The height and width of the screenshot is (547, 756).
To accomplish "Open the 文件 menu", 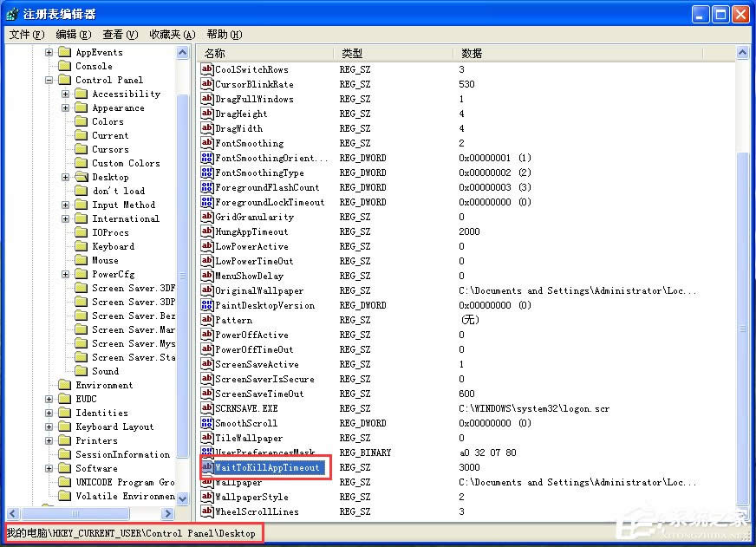I will pyautogui.click(x=26, y=35).
